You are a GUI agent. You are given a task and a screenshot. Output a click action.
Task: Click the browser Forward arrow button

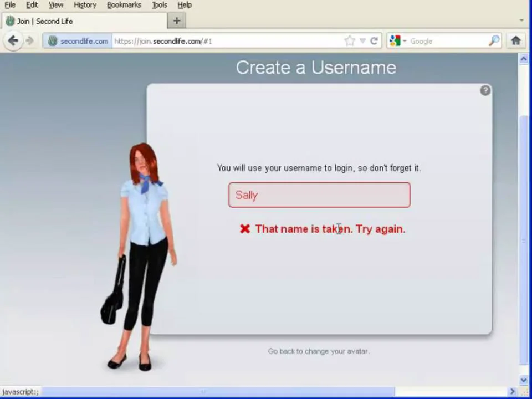[x=29, y=41]
